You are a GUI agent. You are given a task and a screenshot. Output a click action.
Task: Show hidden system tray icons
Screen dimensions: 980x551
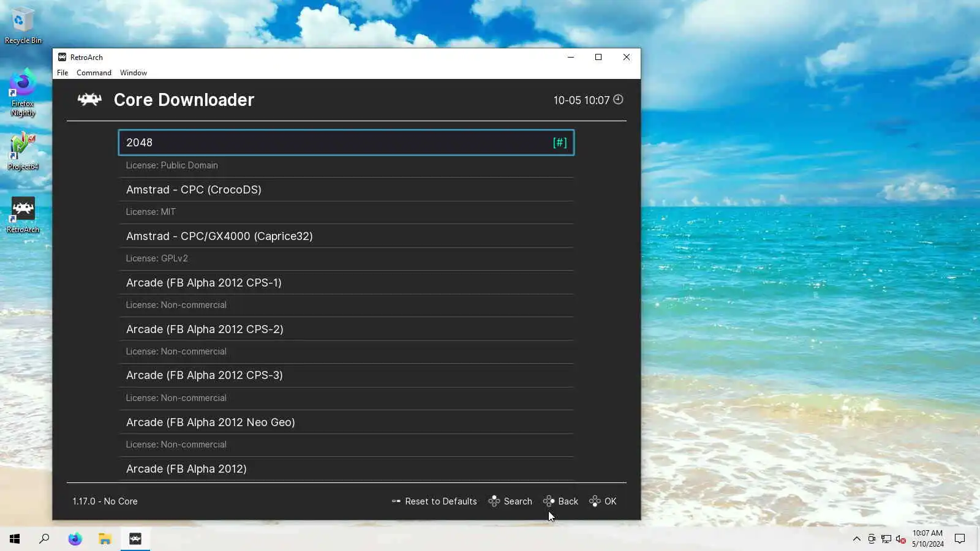pyautogui.click(x=856, y=539)
